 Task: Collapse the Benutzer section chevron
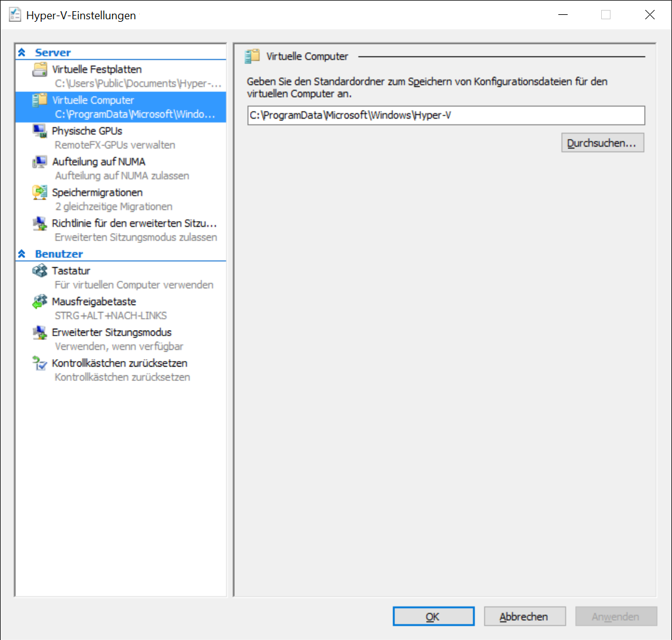click(x=22, y=254)
